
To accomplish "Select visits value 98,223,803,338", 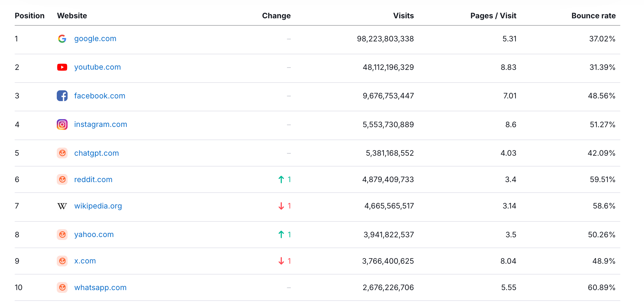I will (385, 39).
